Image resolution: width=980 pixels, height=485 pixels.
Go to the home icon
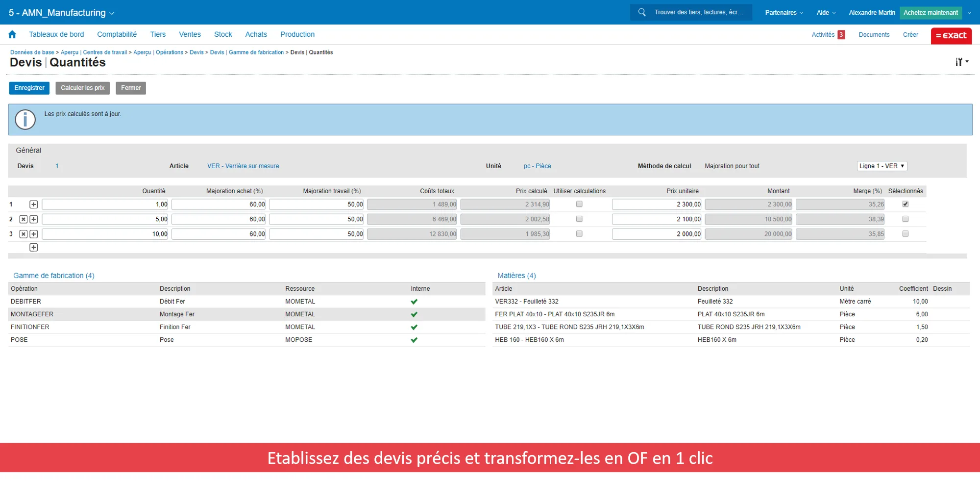click(12, 34)
